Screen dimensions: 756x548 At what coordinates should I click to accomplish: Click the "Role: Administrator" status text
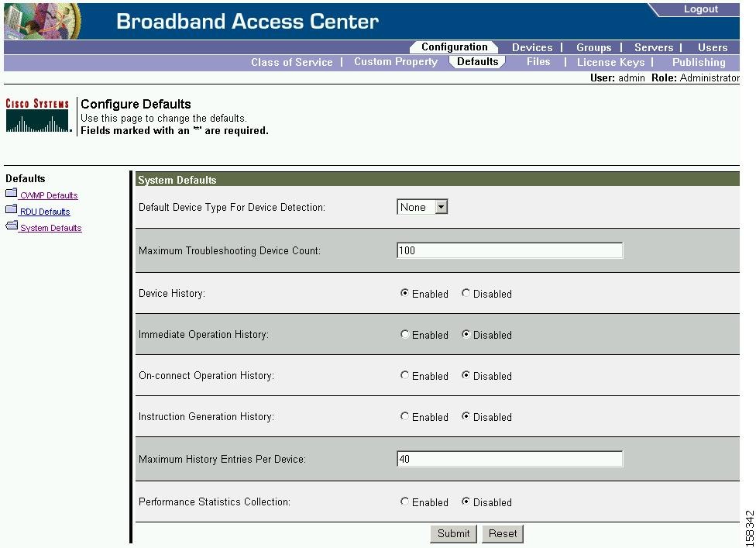click(696, 78)
